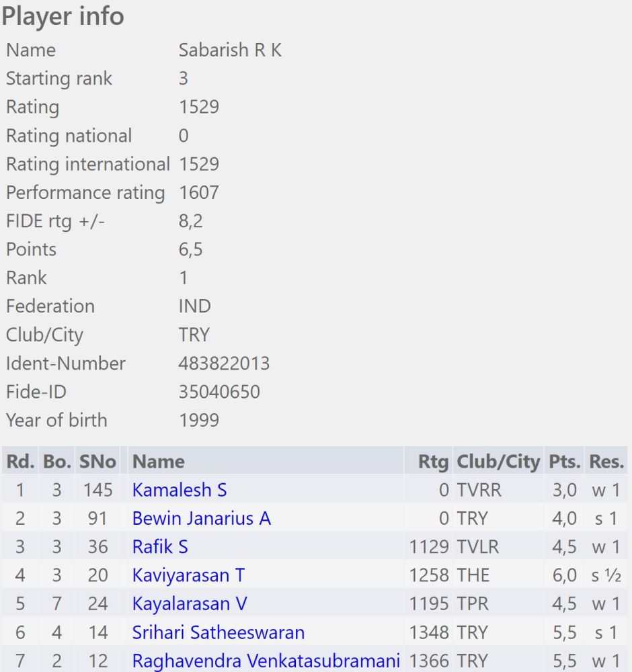Click the Res. column header
This screenshot has height=672, width=632.
[606, 462]
